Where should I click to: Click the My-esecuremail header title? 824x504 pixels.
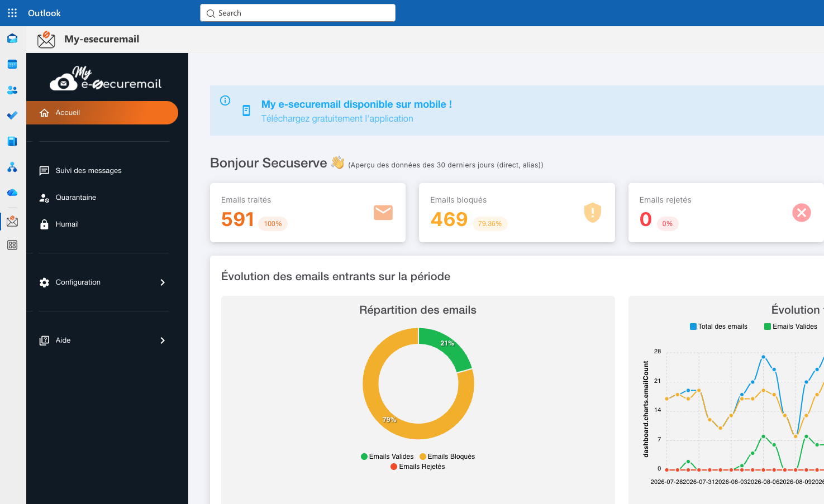(x=102, y=39)
